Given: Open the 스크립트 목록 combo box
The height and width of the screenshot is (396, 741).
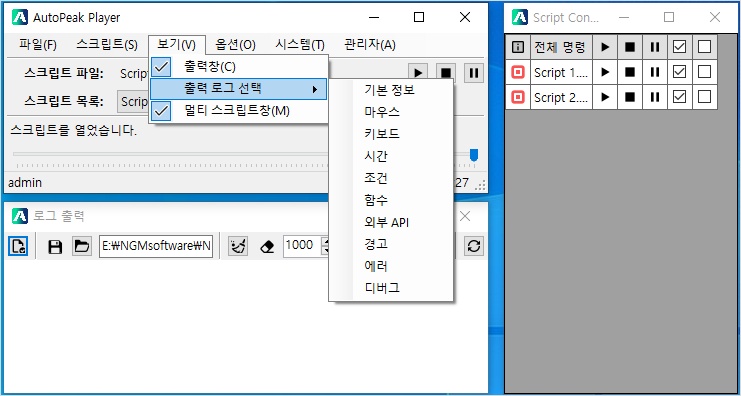Looking at the screenshot, I should (133, 102).
